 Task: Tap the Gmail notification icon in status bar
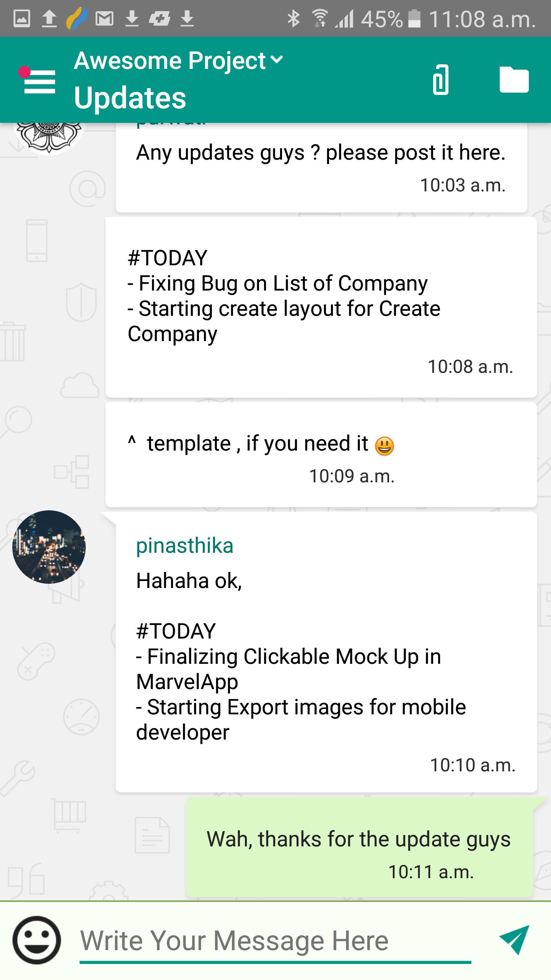[x=104, y=18]
